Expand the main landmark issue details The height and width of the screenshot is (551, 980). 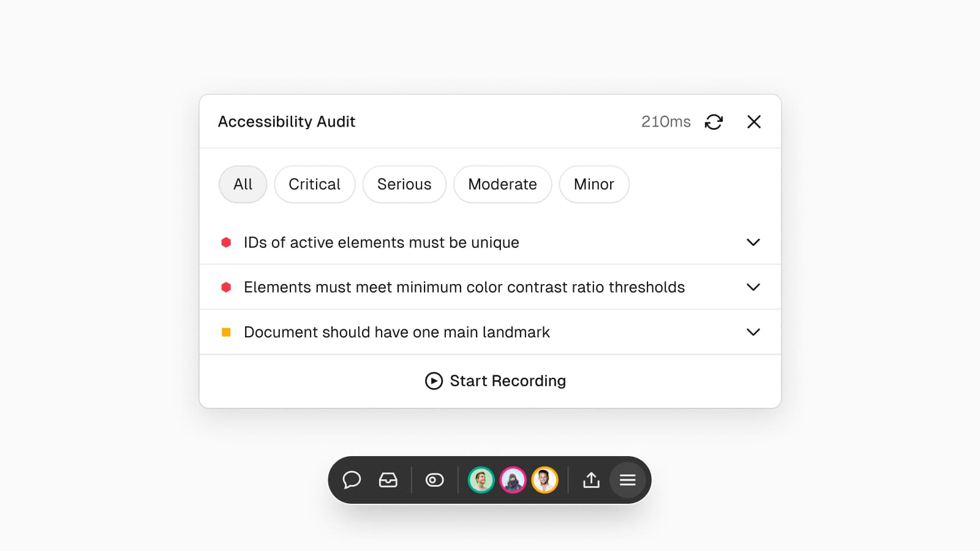coord(754,332)
